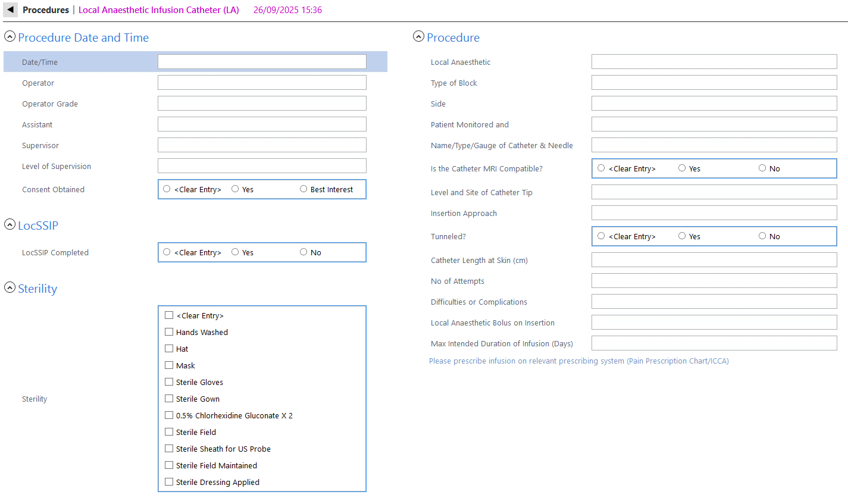
Task: Check the Hands Washed checkbox
Action: point(169,332)
